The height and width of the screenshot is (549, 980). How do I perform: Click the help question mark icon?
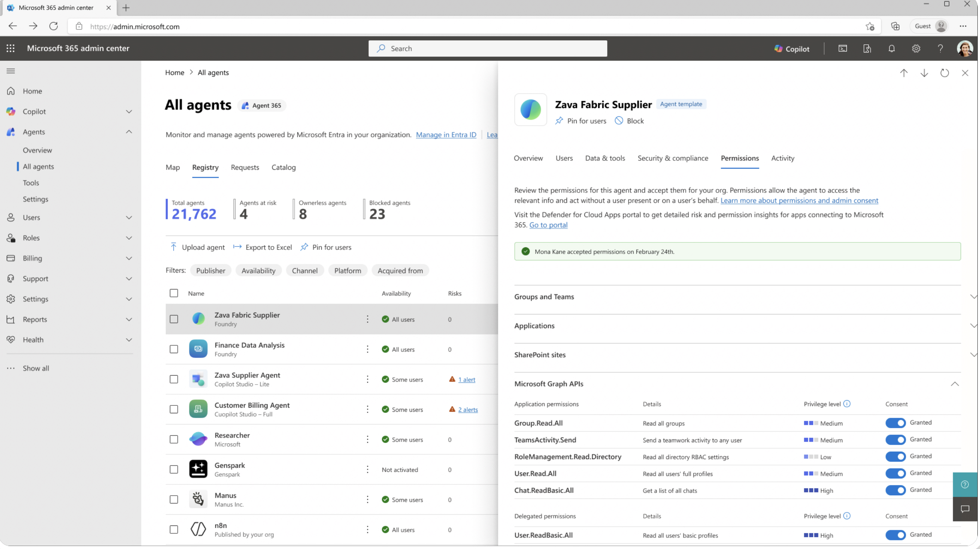[x=940, y=48]
